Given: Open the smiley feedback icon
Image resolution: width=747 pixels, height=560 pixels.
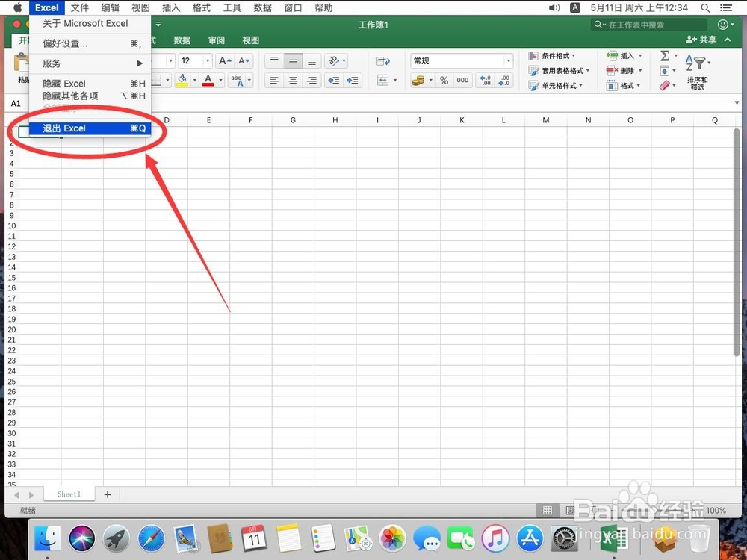Looking at the screenshot, I should click(x=722, y=25).
